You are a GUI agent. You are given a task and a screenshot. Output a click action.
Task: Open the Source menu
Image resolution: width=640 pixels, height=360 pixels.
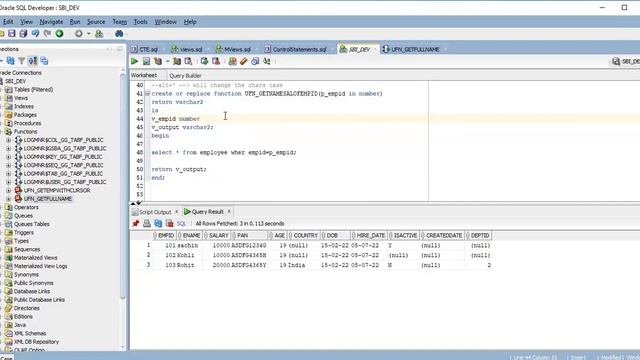click(96, 22)
